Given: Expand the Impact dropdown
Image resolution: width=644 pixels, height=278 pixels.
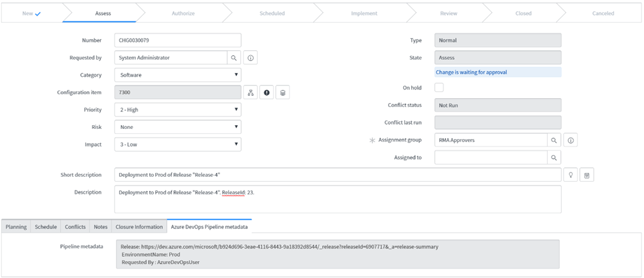Looking at the screenshot, I should 178,144.
